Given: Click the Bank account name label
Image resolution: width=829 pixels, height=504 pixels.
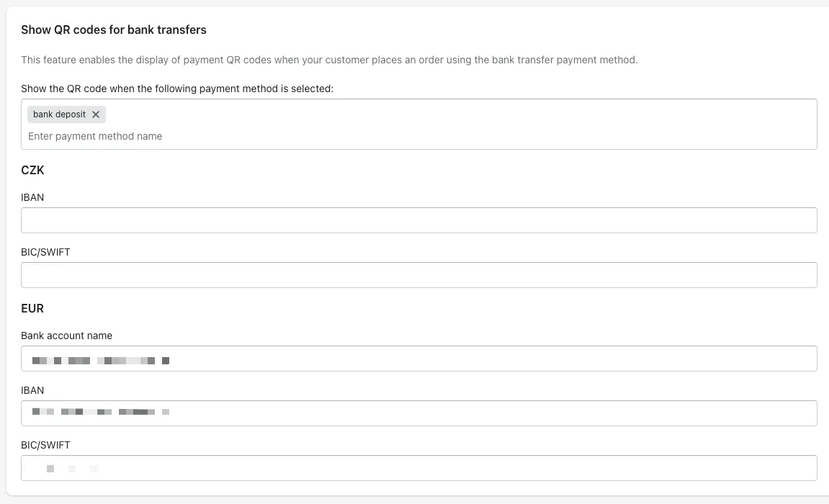Looking at the screenshot, I should [x=67, y=336].
